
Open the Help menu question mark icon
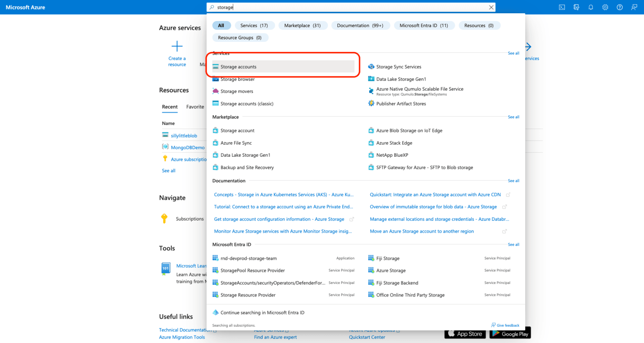tap(620, 7)
